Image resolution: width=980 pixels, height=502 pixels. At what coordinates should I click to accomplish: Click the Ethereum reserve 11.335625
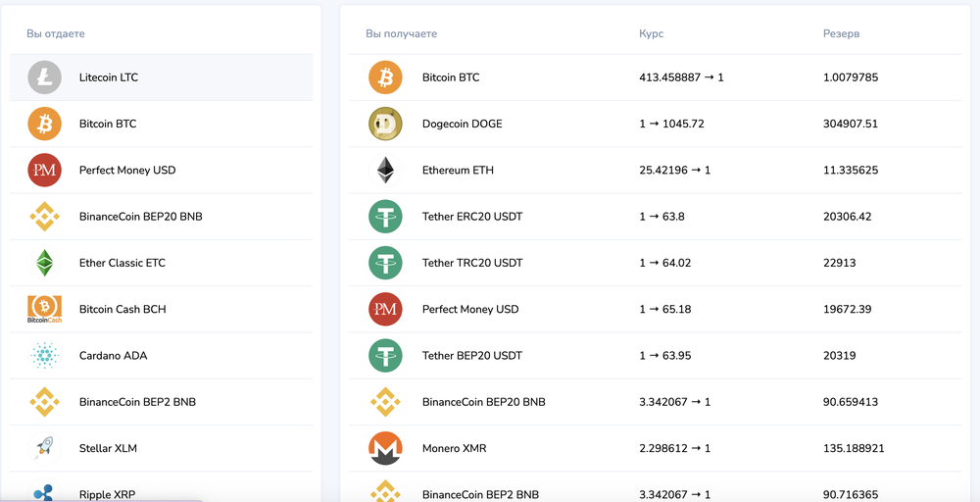(x=850, y=170)
